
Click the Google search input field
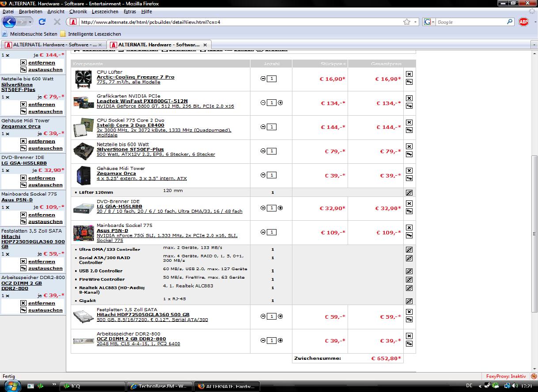click(x=471, y=22)
